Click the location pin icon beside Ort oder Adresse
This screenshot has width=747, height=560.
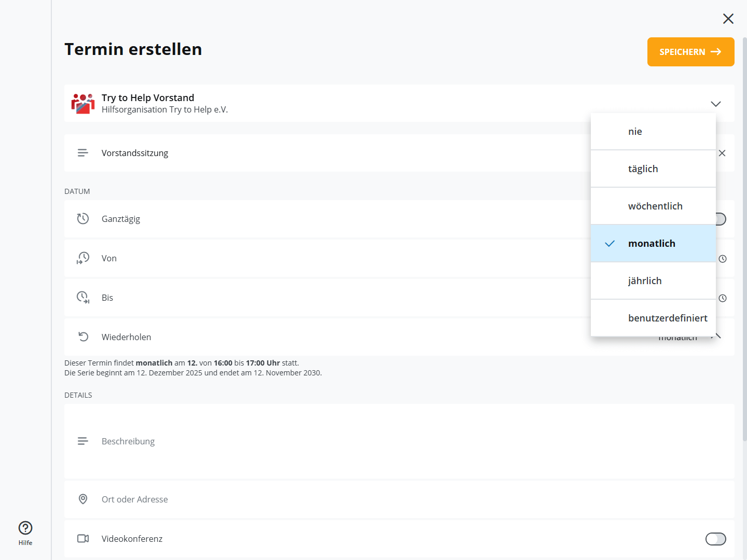click(83, 499)
